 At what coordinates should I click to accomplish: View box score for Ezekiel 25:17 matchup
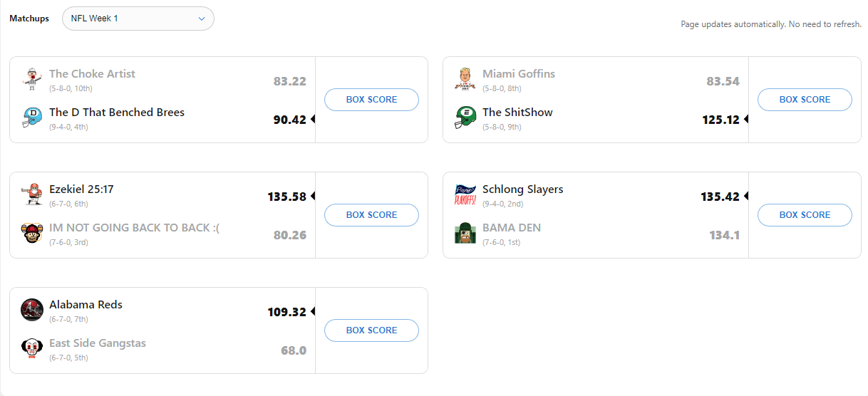coord(371,215)
